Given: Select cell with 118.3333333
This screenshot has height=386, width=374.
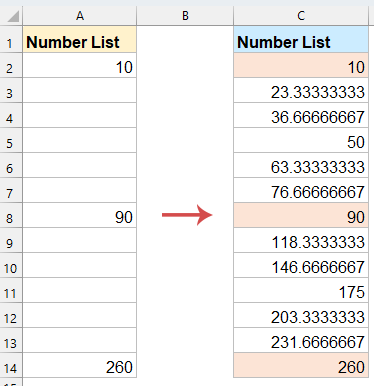Looking at the screenshot, I should click(301, 240).
